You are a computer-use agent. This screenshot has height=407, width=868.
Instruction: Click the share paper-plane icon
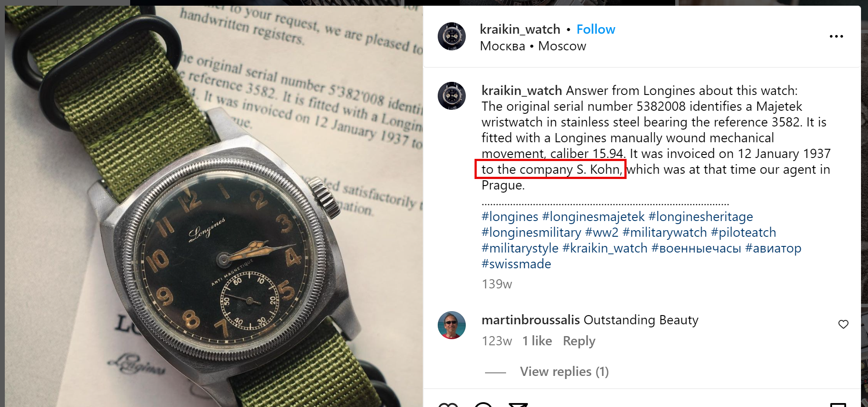[x=518, y=404]
